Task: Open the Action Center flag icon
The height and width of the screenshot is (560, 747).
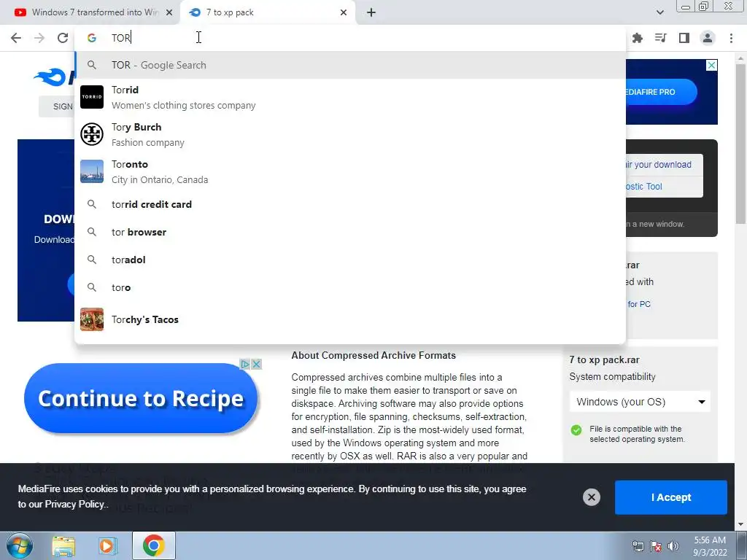Action: pos(656,547)
